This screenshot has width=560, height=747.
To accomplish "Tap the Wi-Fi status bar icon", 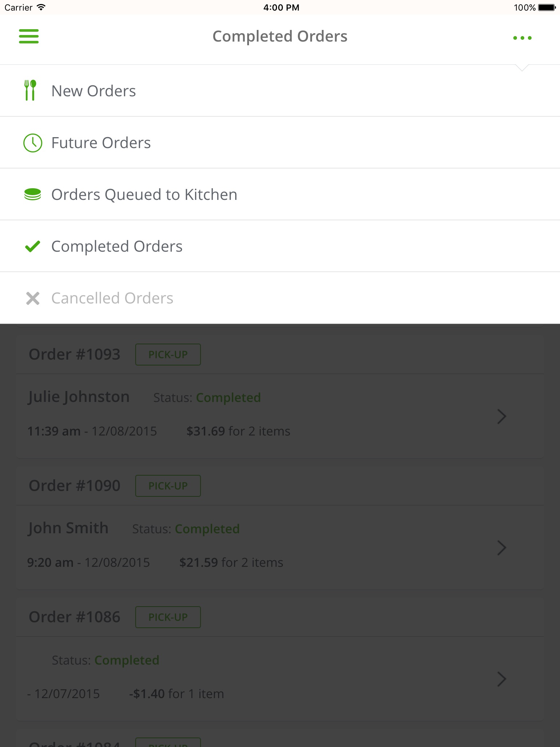I will [x=42, y=7].
